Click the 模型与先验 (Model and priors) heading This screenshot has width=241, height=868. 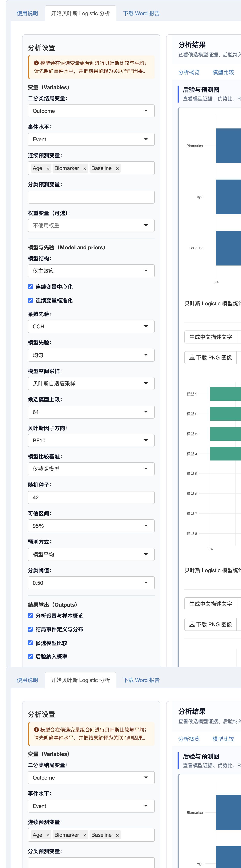tap(67, 247)
